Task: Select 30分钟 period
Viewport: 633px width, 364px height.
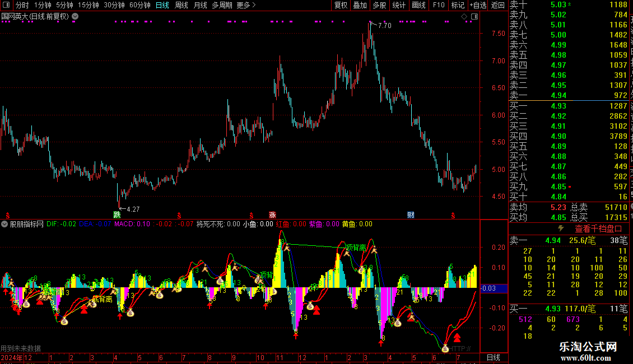Action: 114,5
